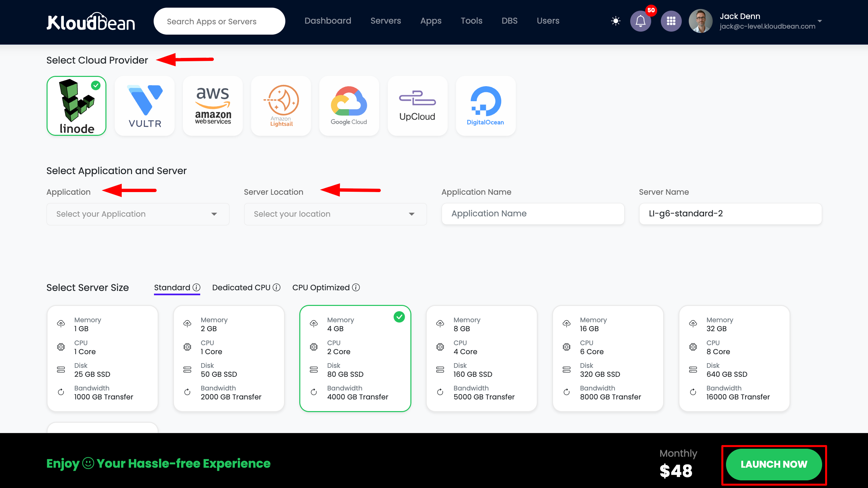
Task: Click bandwidth icon beside 8000 GB Transfer
Action: pyautogui.click(x=566, y=392)
